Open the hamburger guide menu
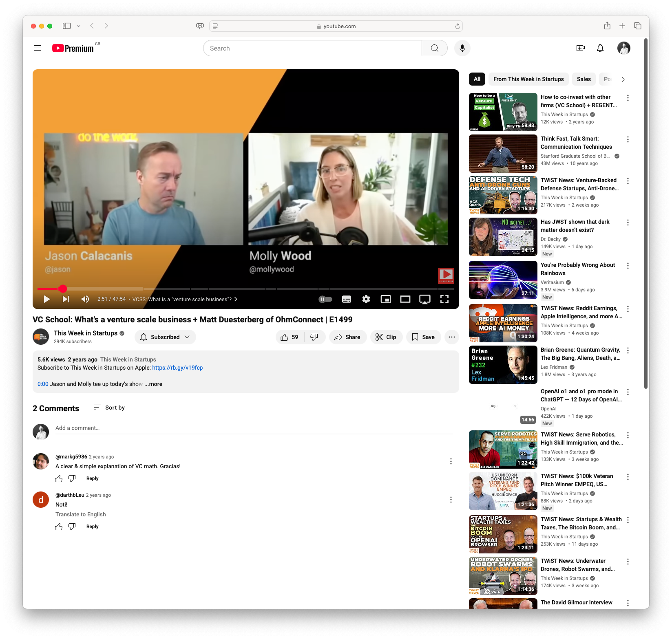 click(38, 48)
